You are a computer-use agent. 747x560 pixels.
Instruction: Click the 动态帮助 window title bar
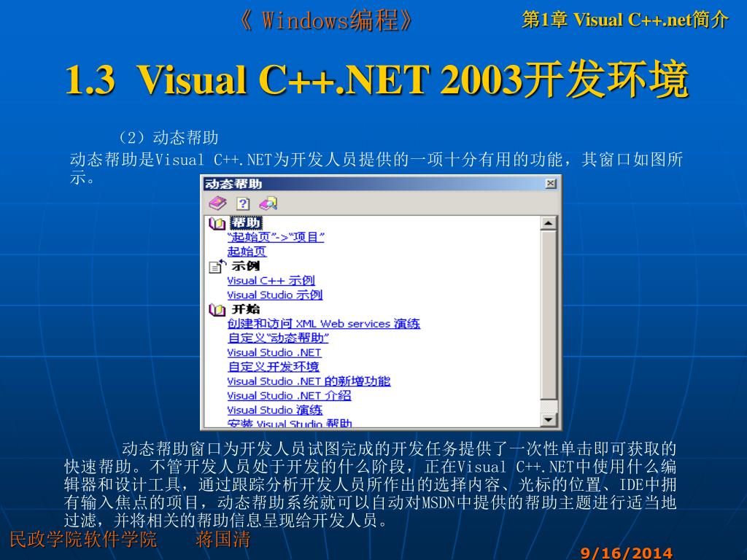pos(380,183)
